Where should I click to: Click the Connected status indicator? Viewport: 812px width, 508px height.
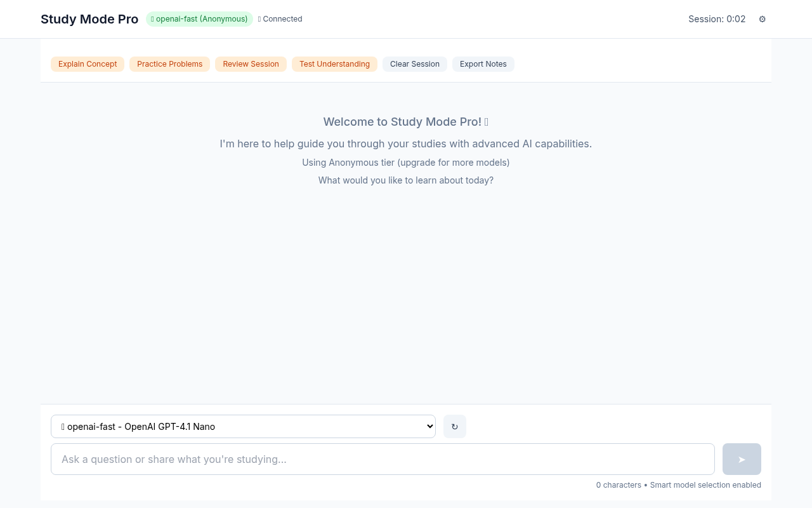(280, 19)
